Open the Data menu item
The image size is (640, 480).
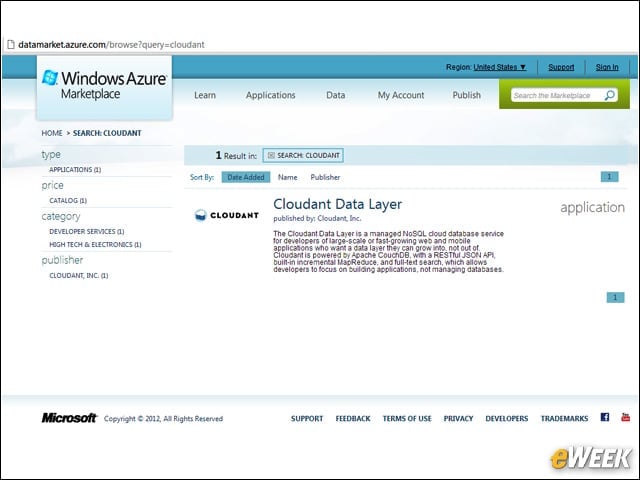pos(336,95)
